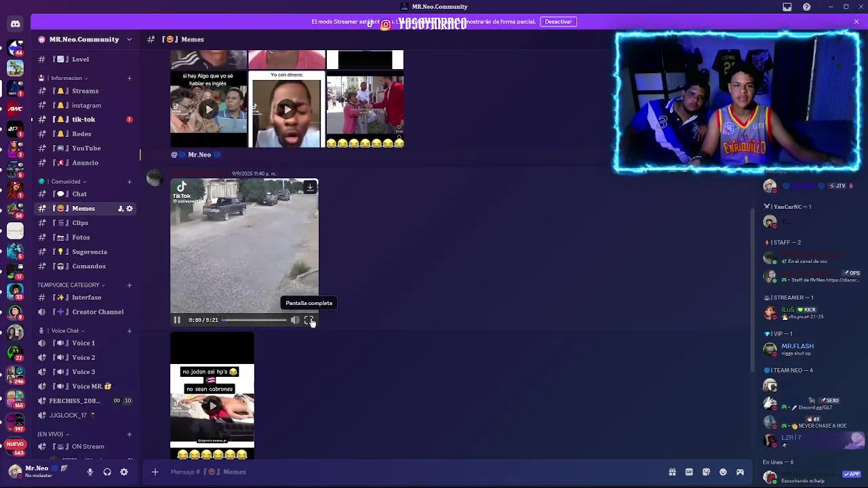Edit Memes channel settings gear
This screenshot has height=488, width=868.
(130, 208)
